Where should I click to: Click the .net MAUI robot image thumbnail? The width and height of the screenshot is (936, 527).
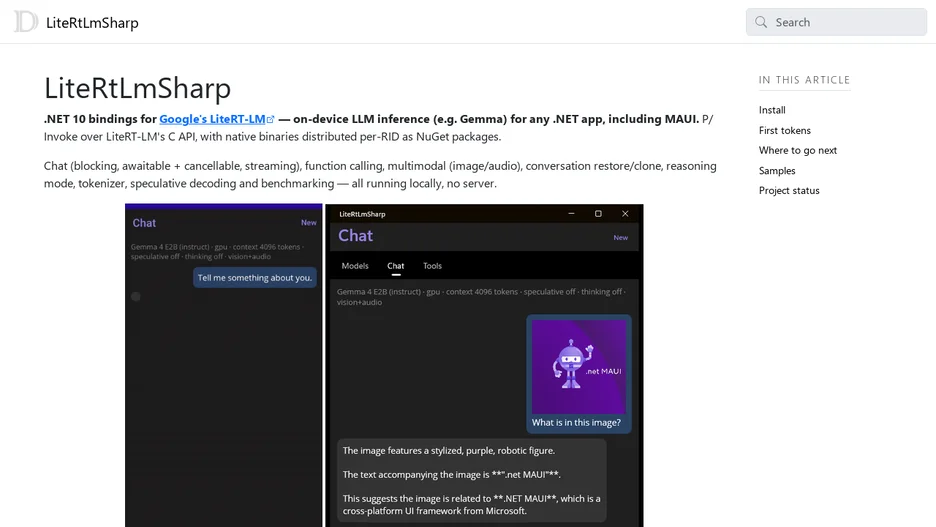tap(578, 366)
